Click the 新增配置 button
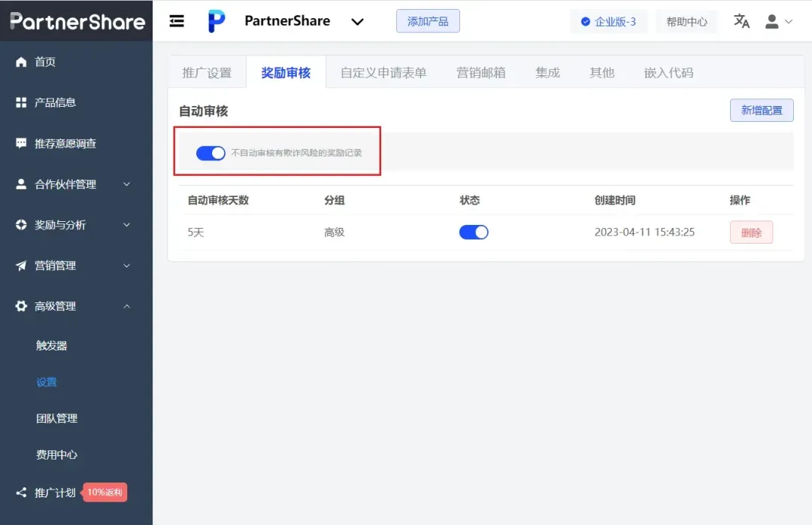812x525 pixels. [x=761, y=110]
